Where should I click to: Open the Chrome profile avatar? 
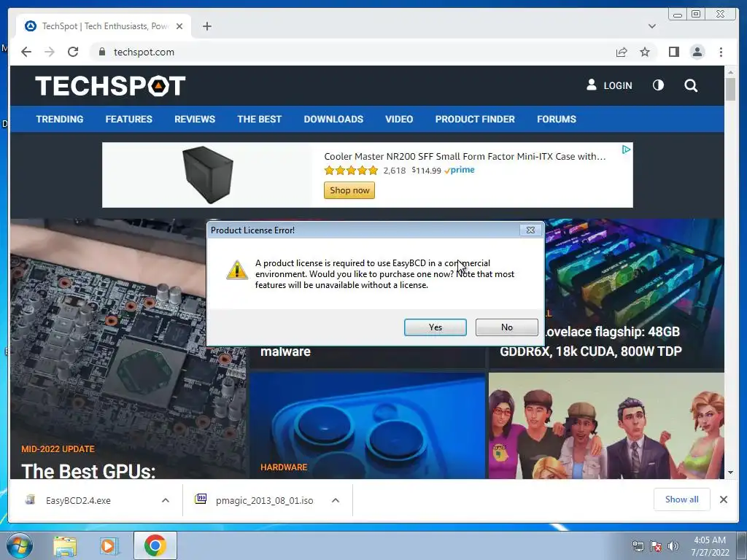point(697,52)
